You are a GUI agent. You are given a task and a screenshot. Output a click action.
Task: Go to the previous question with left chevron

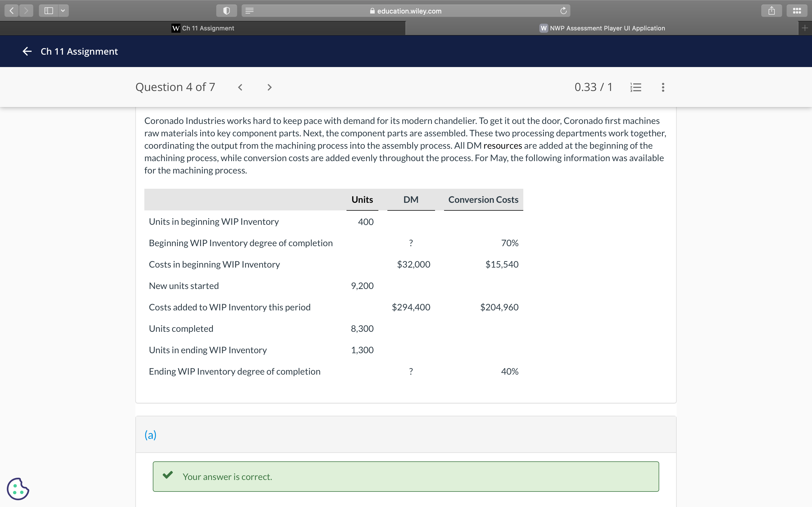(x=240, y=87)
